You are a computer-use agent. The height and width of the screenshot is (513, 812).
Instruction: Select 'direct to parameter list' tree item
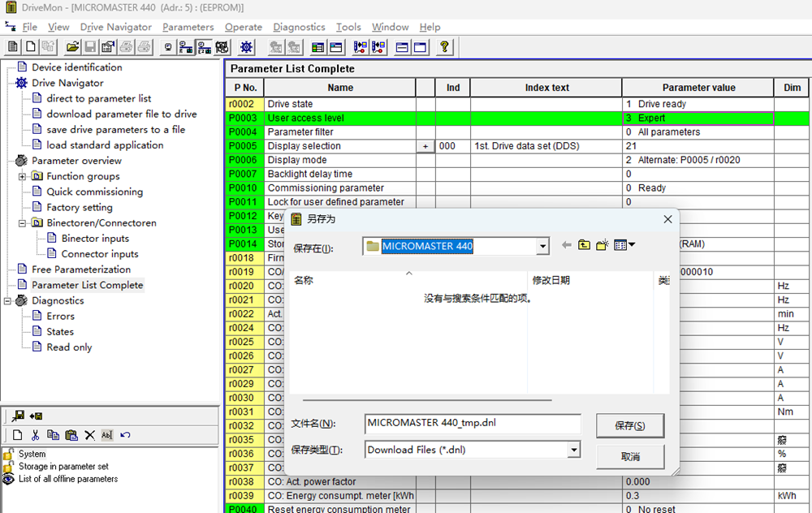point(99,98)
